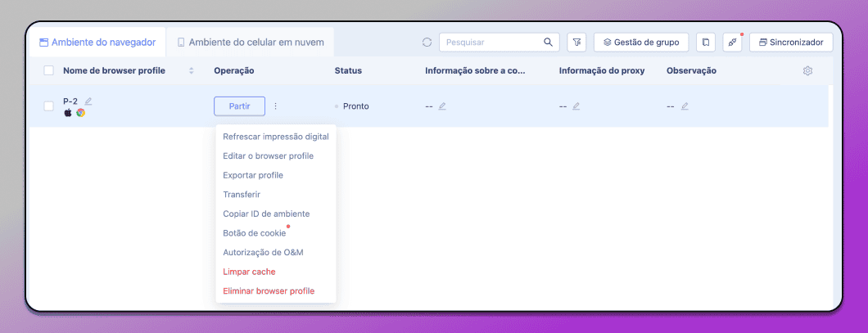This screenshot has height=333, width=868.
Task: Click the refresh list icon beside search
Action: coord(427,42)
